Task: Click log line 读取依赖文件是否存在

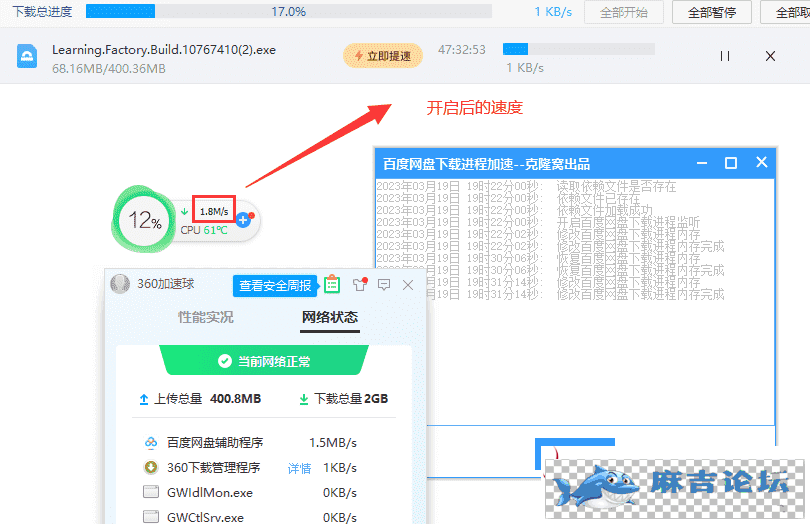Action: [x=616, y=187]
